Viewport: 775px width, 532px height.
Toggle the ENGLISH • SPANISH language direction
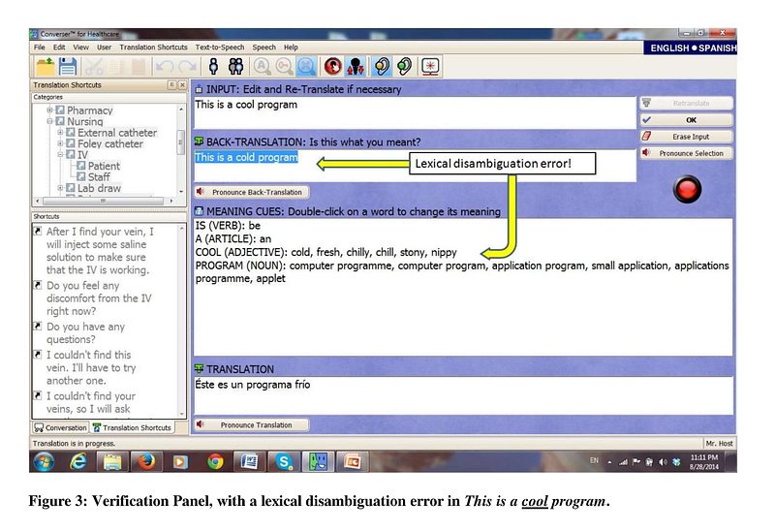coord(692,47)
